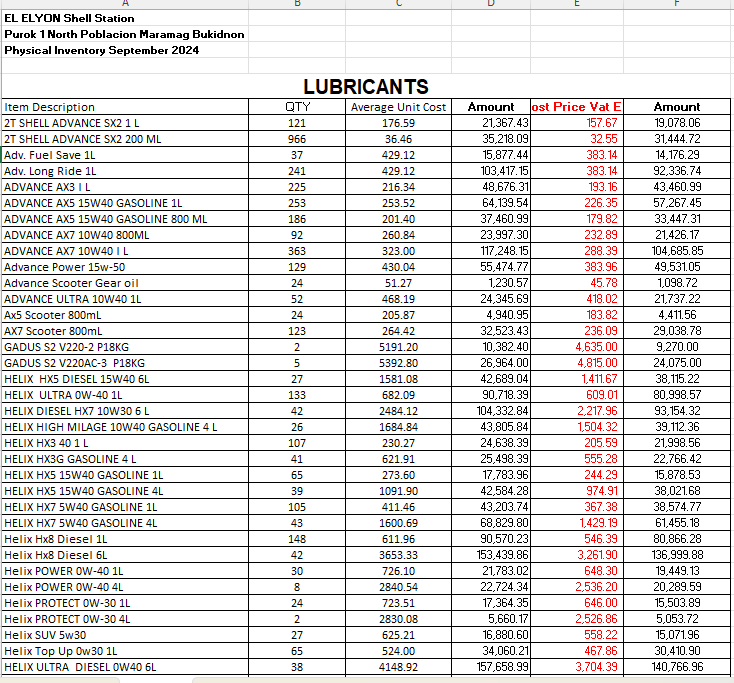This screenshot has width=734, height=683.
Task: Click the Physical Inventory September 2024 cell
Action: point(125,50)
